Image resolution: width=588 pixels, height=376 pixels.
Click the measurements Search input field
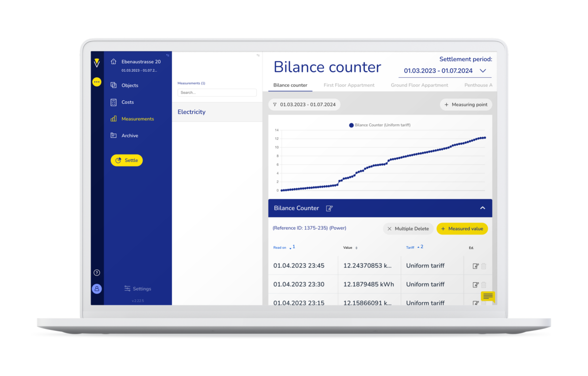(x=217, y=93)
